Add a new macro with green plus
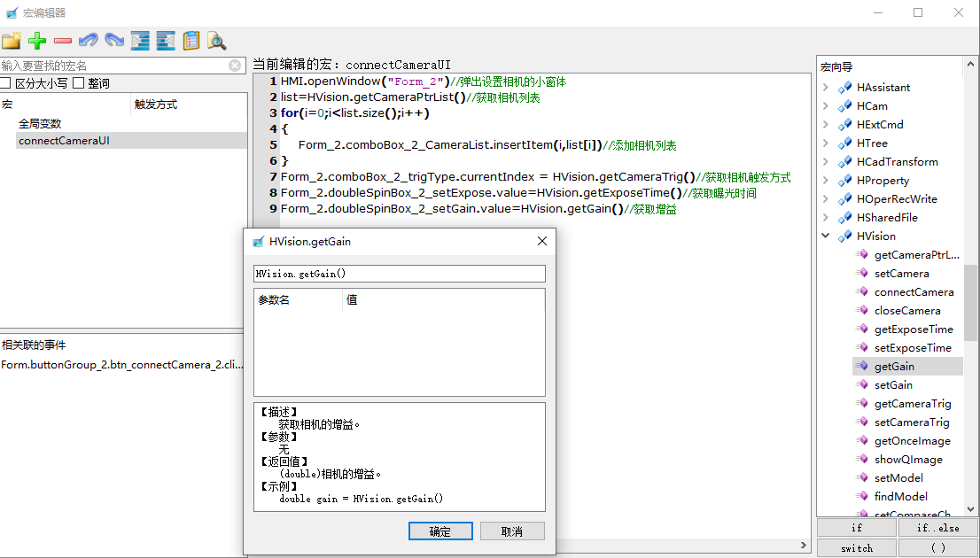Image resolution: width=980 pixels, height=558 pixels. coord(37,41)
